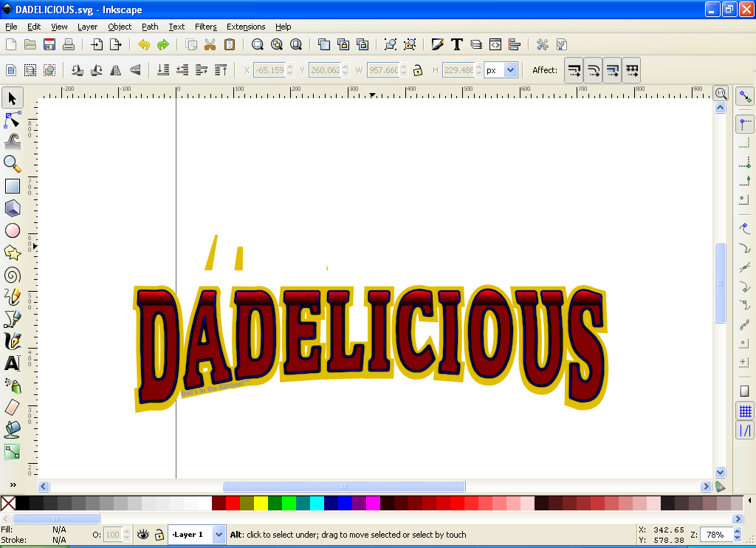The width and height of the screenshot is (756, 548).
Task: Select the Zoom magnifier tool
Action: coord(13,164)
